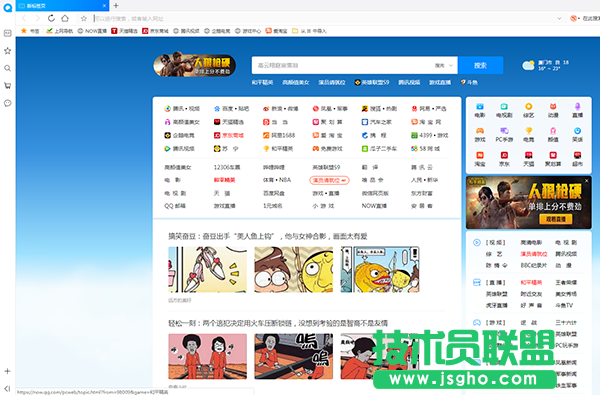
Task: Star this page in address bar
Action: click(84, 18)
